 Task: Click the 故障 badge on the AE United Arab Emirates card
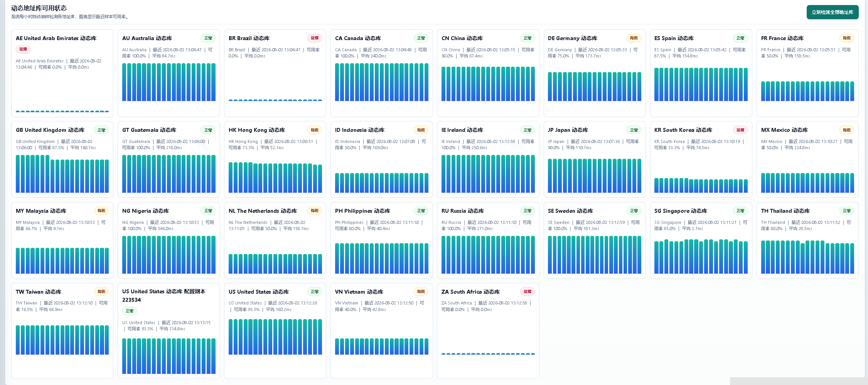[x=23, y=49]
